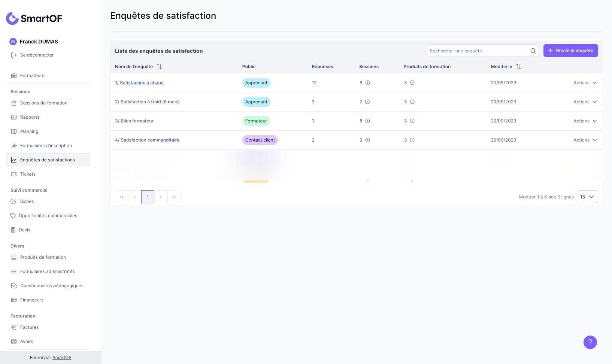Open Sessions de formation in sidebar

point(43,103)
